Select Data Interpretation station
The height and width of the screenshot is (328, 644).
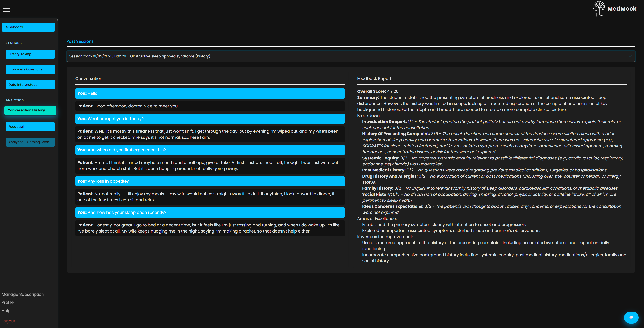[30, 85]
